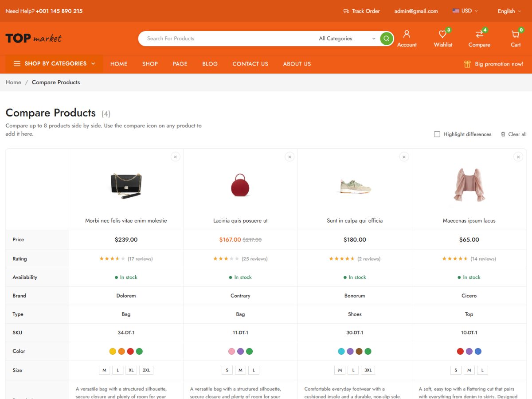Screen dimensions: 532x399
Task: Open the English language dropdown
Action: click(x=509, y=11)
